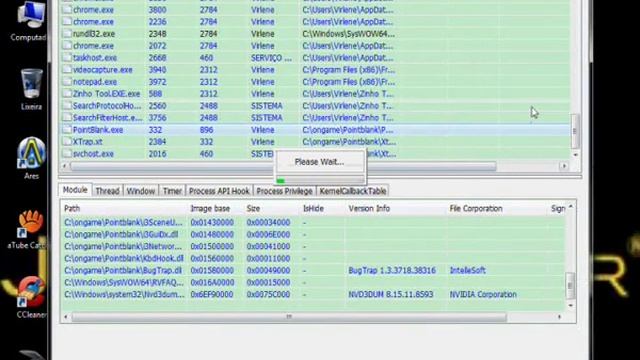Image resolution: width=640 pixels, height=360 pixels.
Task: Select the BugTrap.dll module path
Action: coord(123,270)
